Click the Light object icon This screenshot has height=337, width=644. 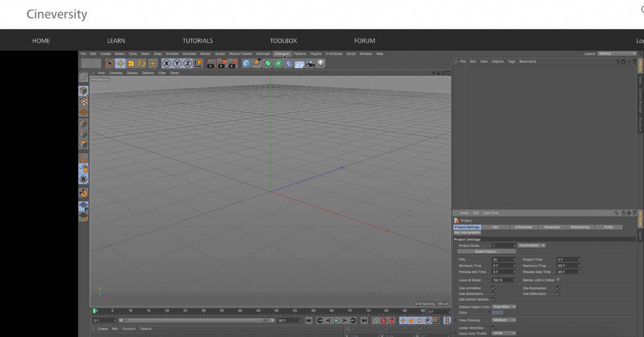(320, 63)
